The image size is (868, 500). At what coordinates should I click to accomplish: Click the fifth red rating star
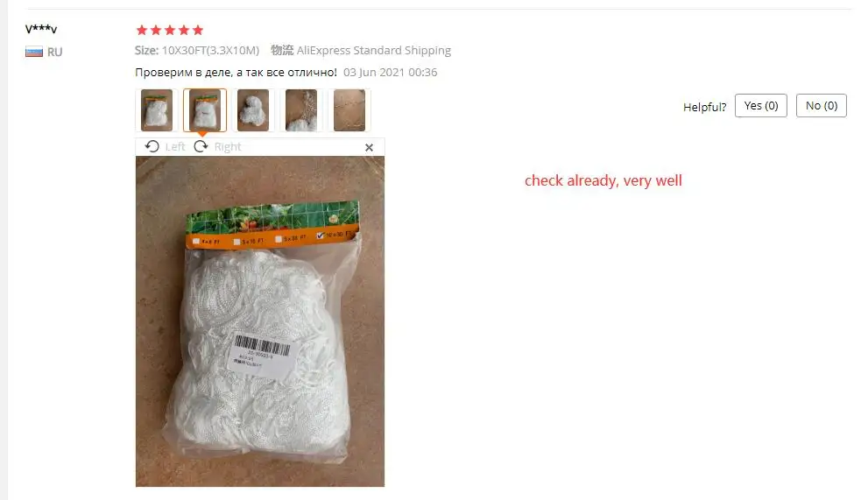pyautogui.click(x=198, y=30)
